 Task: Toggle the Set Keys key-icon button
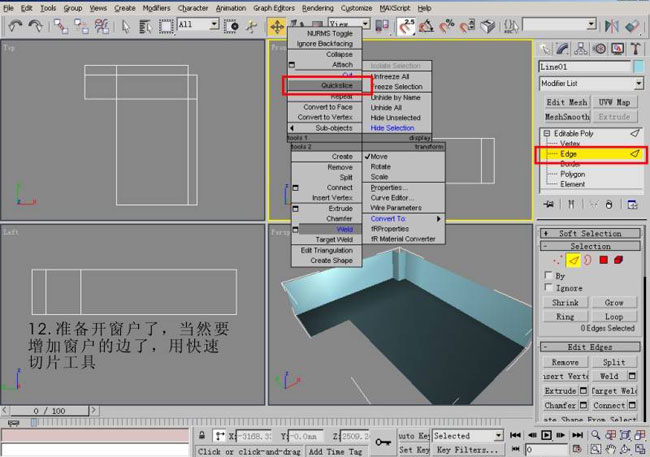click(x=383, y=442)
